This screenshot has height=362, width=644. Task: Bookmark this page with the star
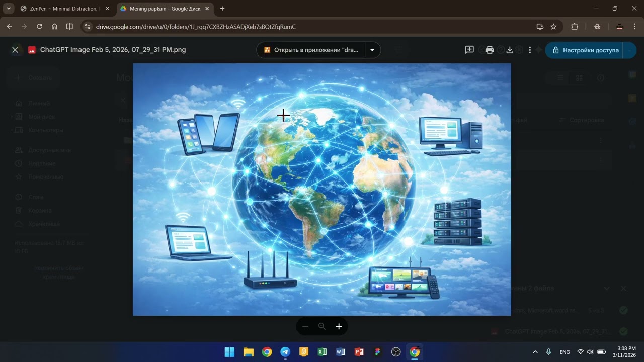[x=553, y=26]
